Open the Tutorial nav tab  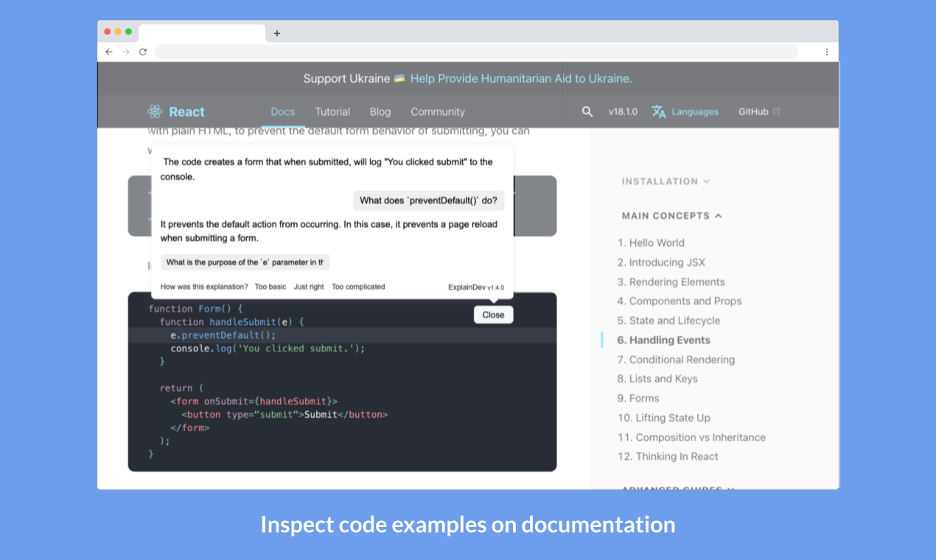332,111
